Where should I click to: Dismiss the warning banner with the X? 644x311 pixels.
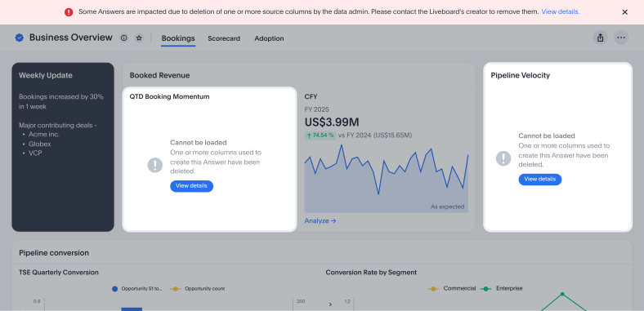tap(624, 12)
